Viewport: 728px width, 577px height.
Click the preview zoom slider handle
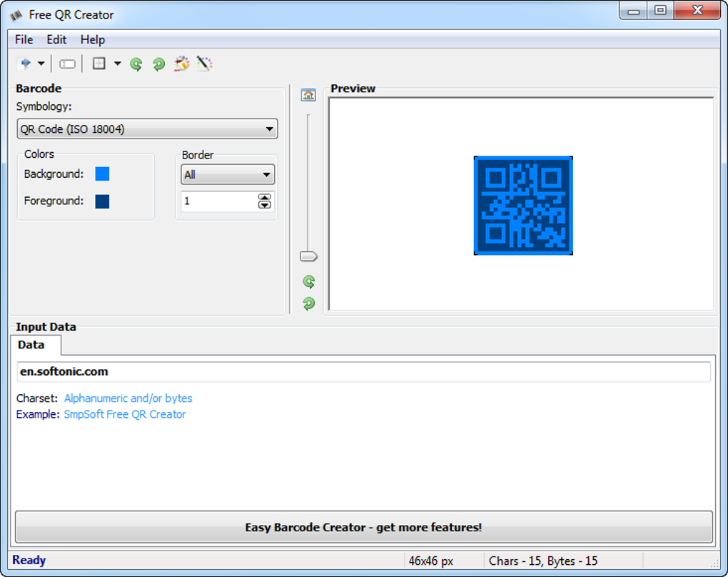(308, 256)
